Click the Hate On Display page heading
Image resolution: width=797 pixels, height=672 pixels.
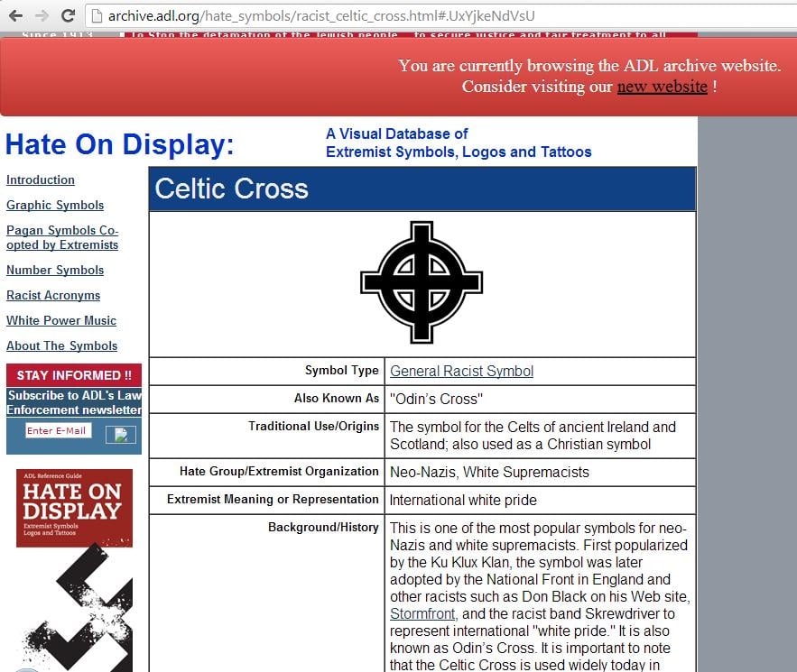click(x=119, y=144)
